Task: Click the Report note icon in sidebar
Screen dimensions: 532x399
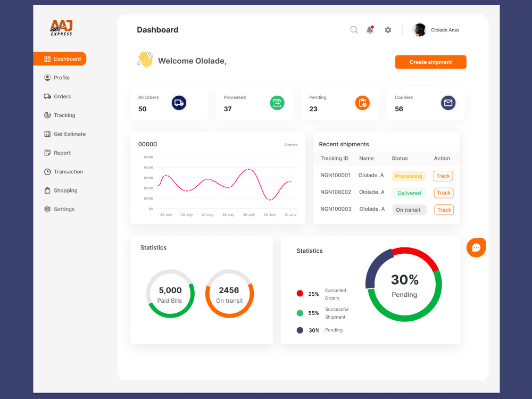Action: pyautogui.click(x=47, y=153)
